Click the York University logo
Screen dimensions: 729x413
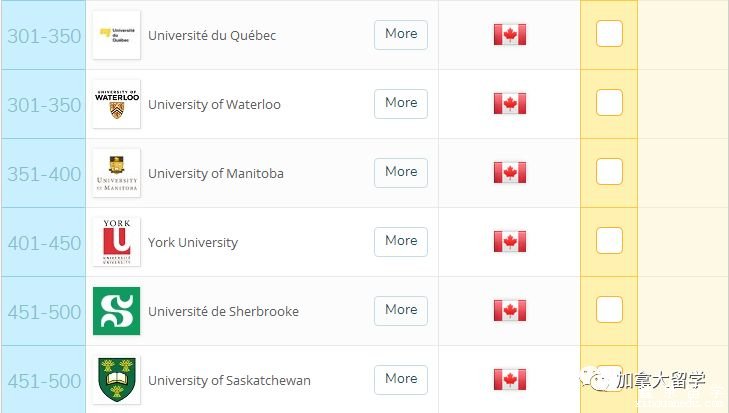pyautogui.click(x=116, y=242)
